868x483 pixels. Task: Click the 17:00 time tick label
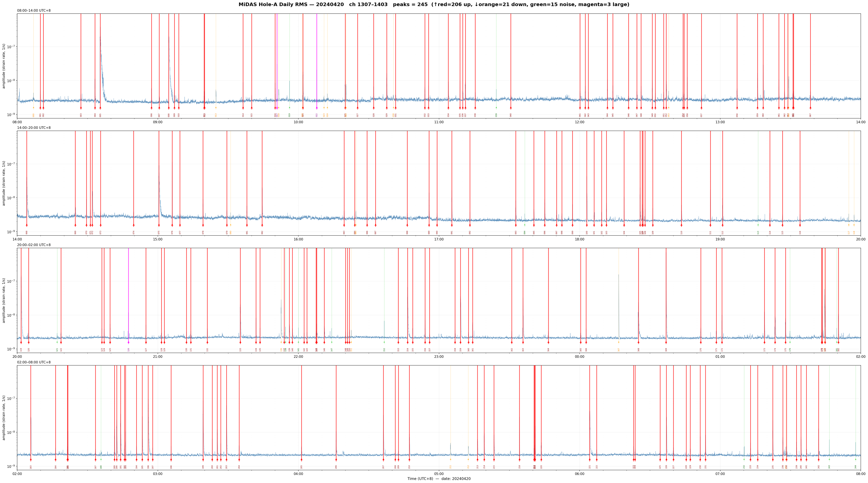point(439,239)
